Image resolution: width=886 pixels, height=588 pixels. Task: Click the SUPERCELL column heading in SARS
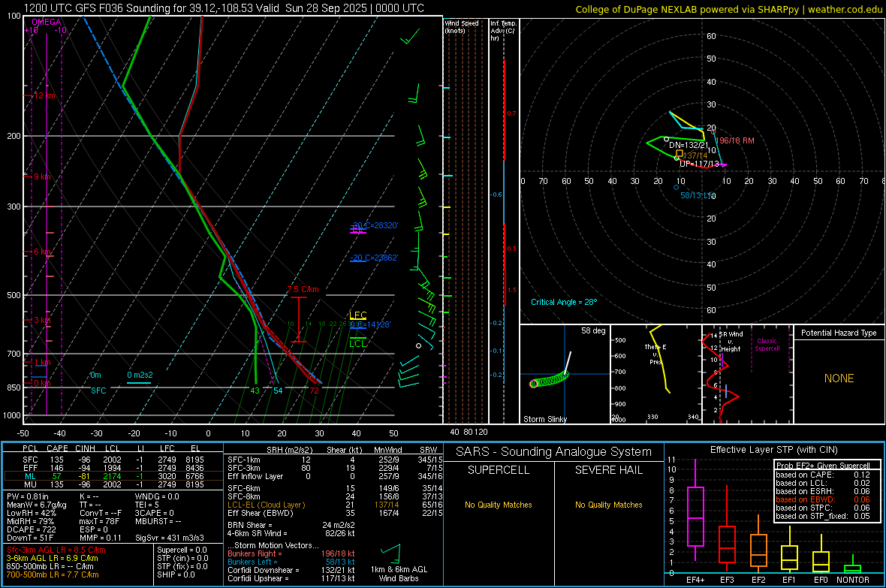[499, 470]
